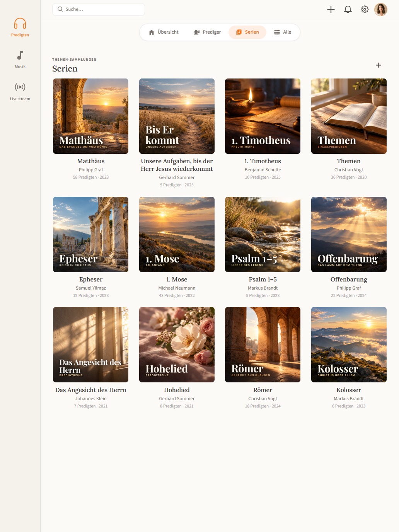
Task: Open the Matthäus series cover
Action: pos(90,116)
